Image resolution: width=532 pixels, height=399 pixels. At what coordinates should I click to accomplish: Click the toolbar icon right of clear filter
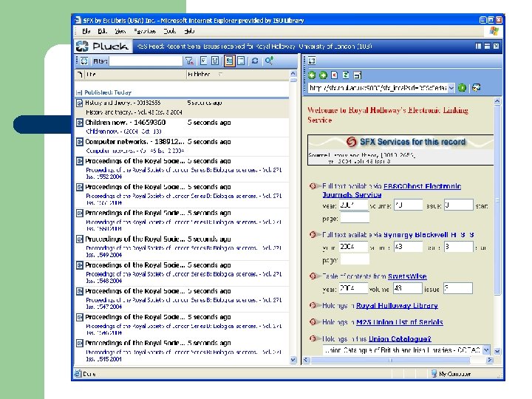[203, 61]
